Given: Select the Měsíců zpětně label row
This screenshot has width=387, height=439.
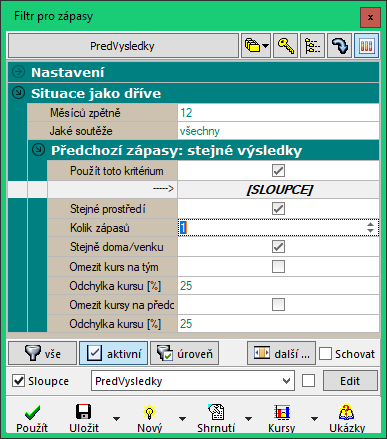Looking at the screenshot, I should [102, 113].
